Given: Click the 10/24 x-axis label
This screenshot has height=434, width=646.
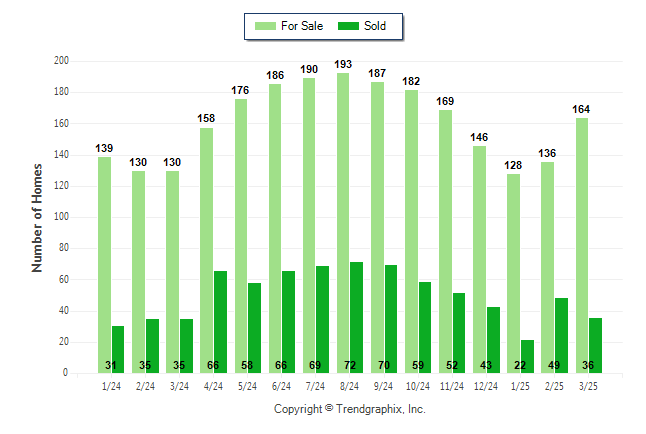Looking at the screenshot, I should pos(418,386).
